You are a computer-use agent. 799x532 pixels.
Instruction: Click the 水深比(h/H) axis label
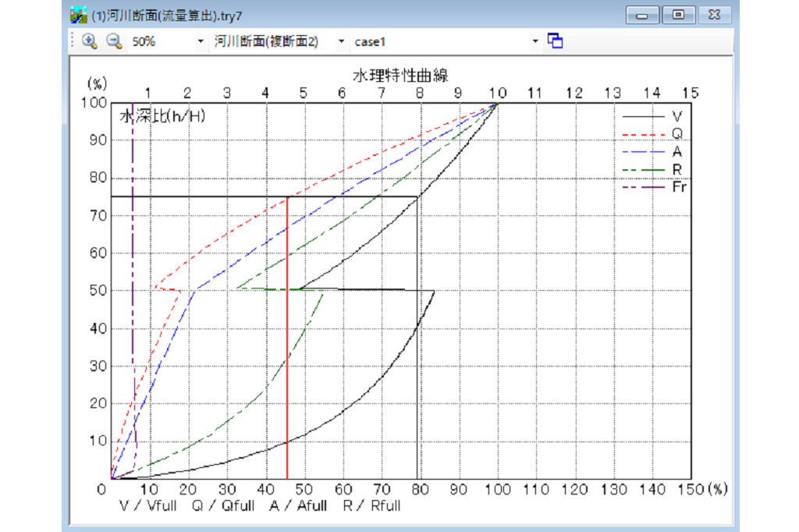pos(162,116)
